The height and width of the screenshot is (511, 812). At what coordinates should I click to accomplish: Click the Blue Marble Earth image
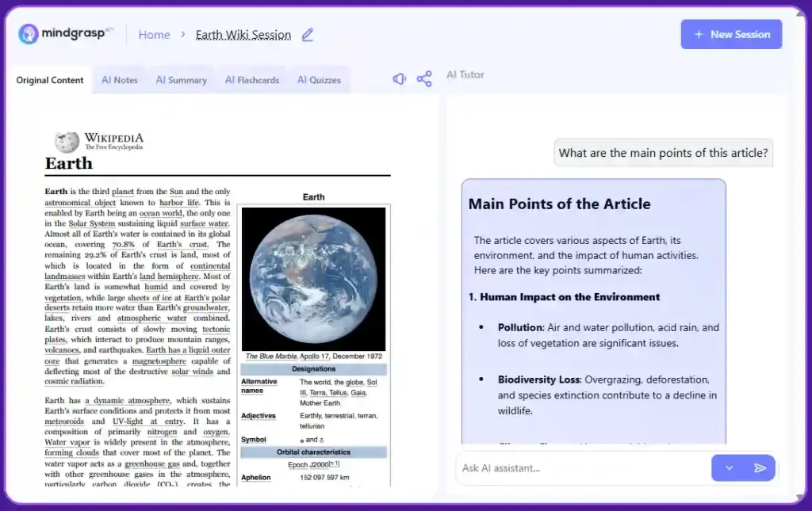[x=313, y=279]
